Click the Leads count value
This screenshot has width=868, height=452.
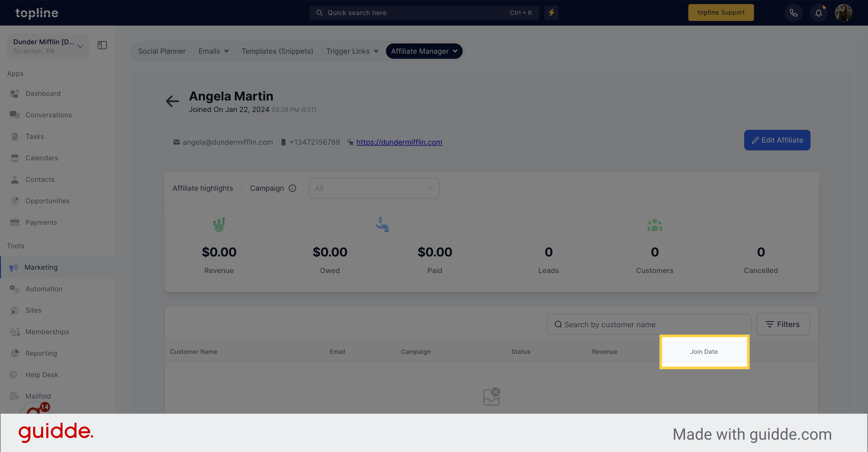tap(548, 252)
